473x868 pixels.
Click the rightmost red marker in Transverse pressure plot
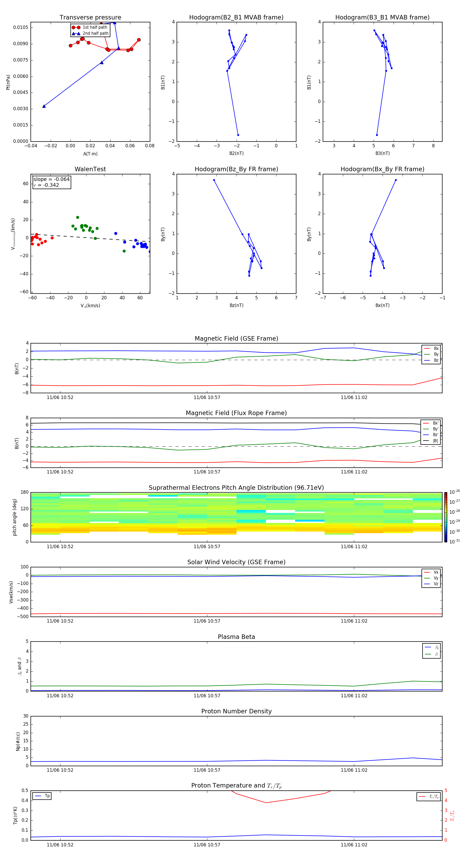pos(139,40)
